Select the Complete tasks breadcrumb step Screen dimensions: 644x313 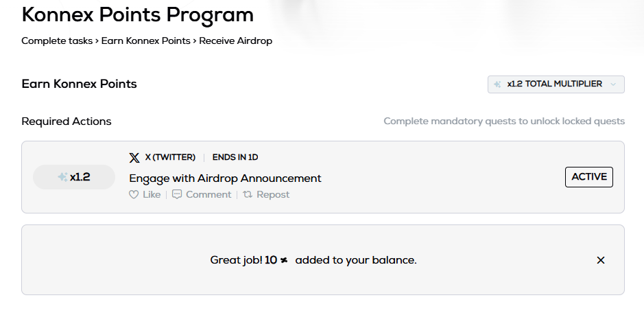57,41
